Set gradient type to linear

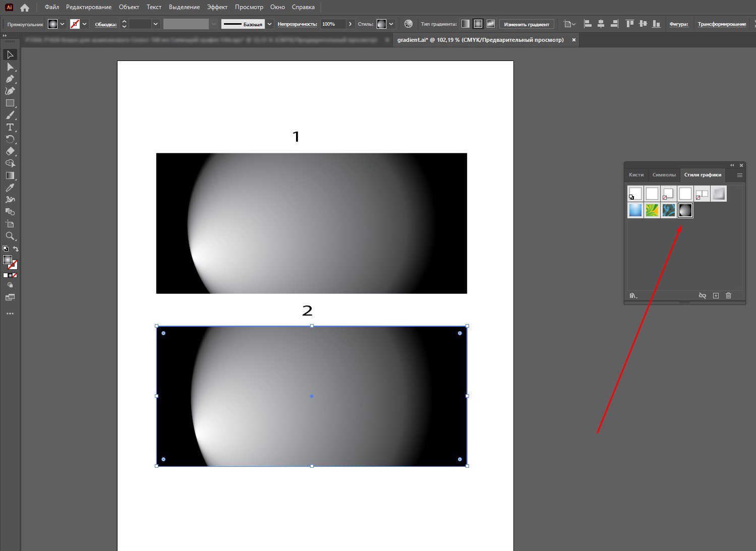pyautogui.click(x=465, y=24)
